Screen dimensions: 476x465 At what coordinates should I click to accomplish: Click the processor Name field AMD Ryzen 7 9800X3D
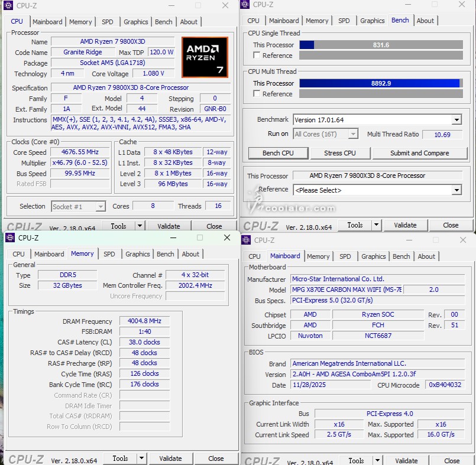[112, 41]
